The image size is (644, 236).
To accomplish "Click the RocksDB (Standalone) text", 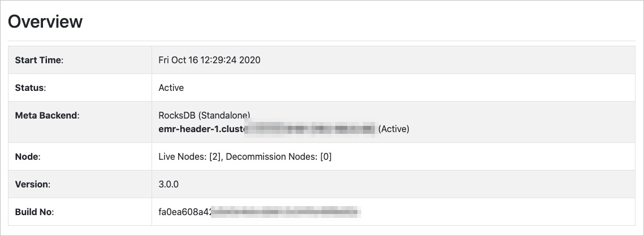I will tap(204, 115).
